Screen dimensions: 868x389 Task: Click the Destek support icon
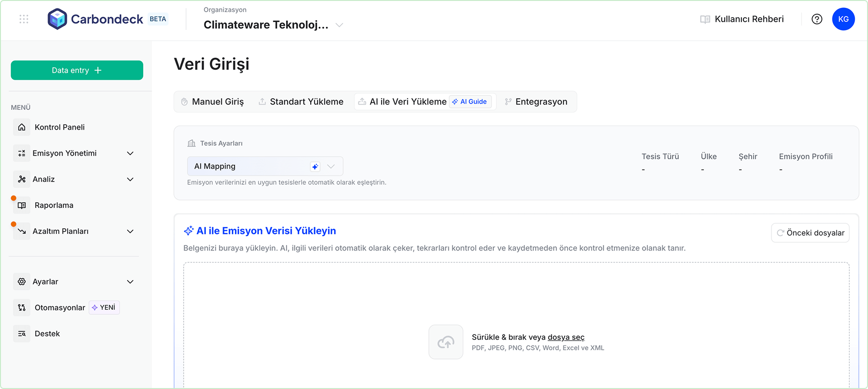point(22,333)
